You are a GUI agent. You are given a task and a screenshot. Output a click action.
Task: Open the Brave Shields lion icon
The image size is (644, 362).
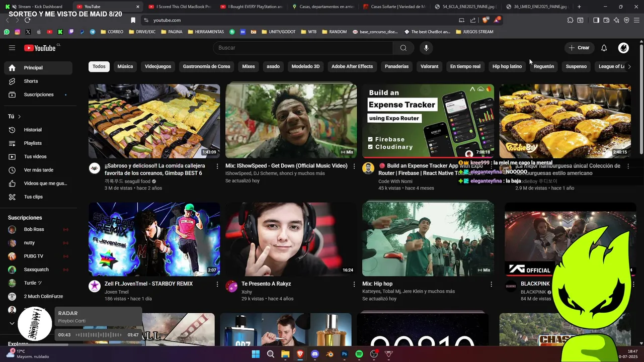[x=485, y=20]
